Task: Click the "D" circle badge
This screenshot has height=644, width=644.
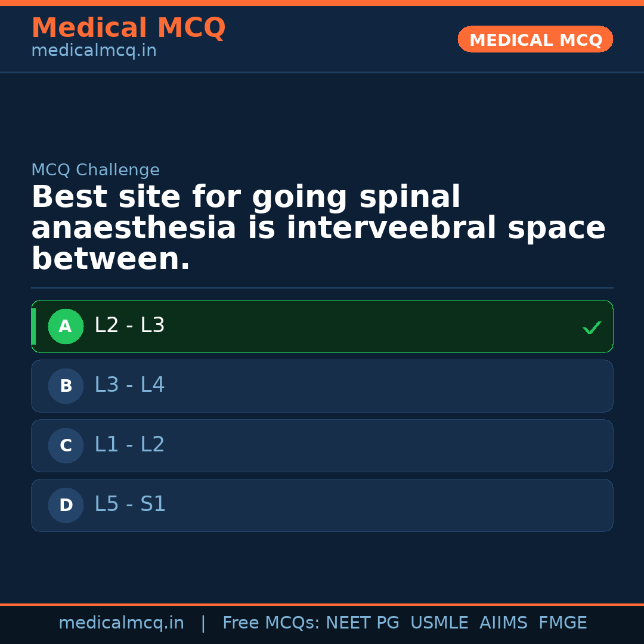Action: pos(66,506)
